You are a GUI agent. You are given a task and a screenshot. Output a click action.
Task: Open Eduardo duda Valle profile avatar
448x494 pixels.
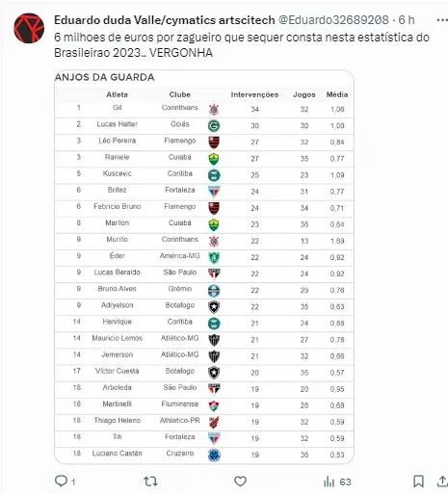coord(29,28)
